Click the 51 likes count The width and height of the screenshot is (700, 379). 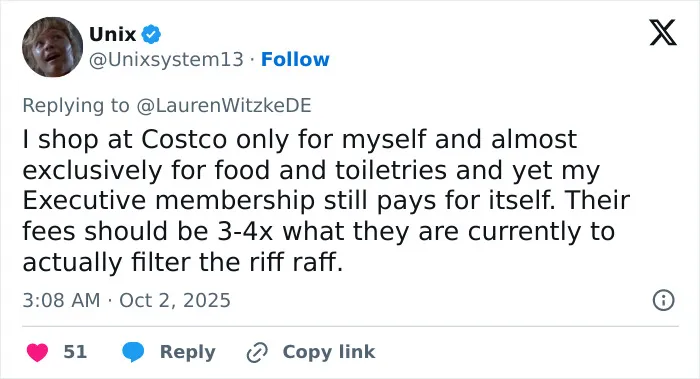point(75,352)
